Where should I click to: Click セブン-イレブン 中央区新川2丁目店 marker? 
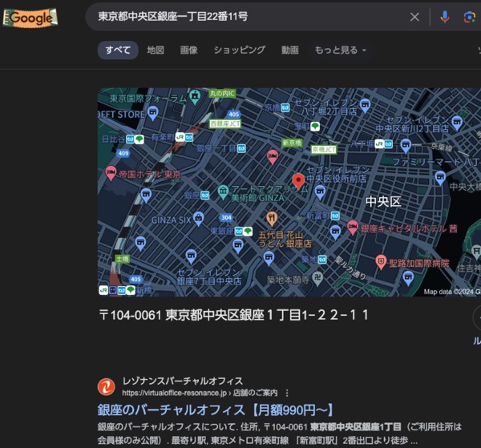point(457,123)
